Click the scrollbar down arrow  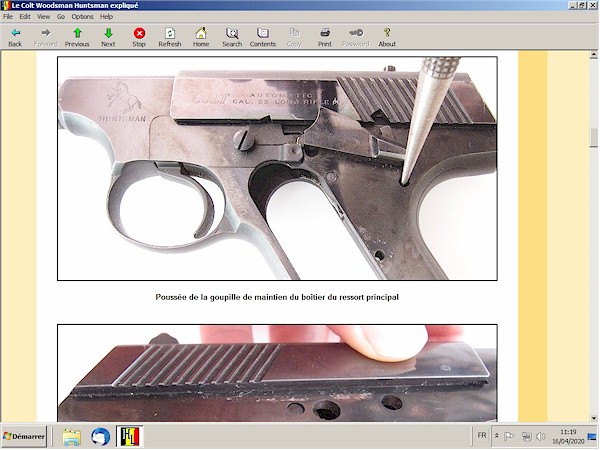tap(593, 418)
